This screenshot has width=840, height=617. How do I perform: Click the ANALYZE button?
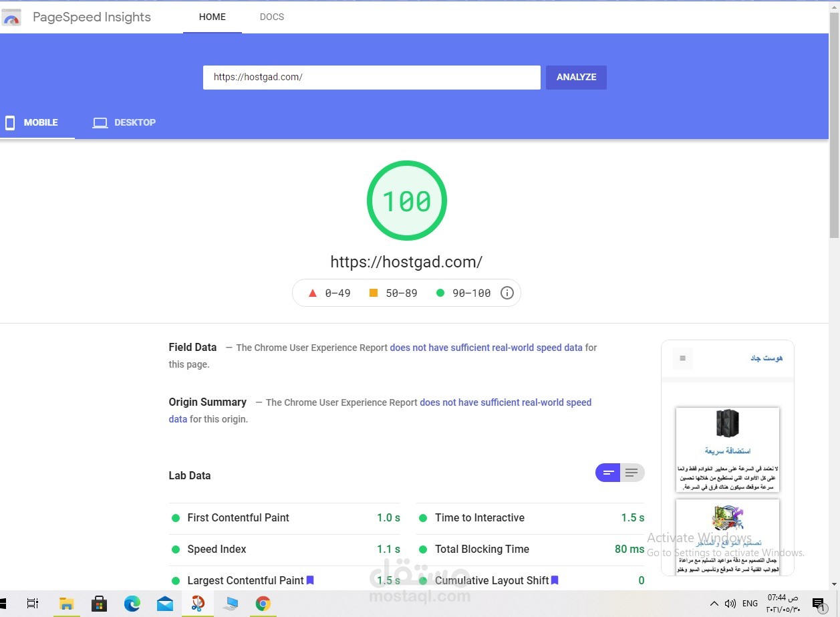pyautogui.click(x=575, y=77)
